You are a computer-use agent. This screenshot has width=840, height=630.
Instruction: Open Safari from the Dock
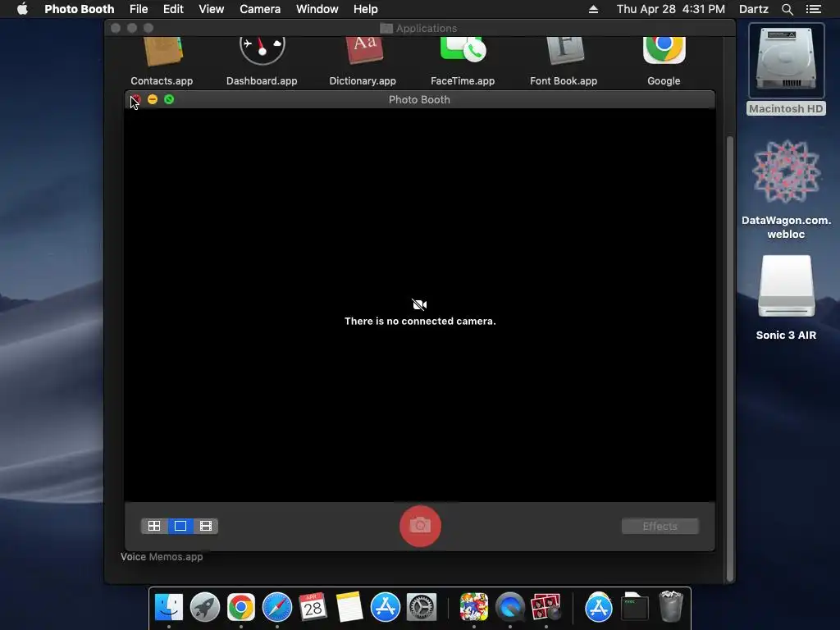click(277, 608)
